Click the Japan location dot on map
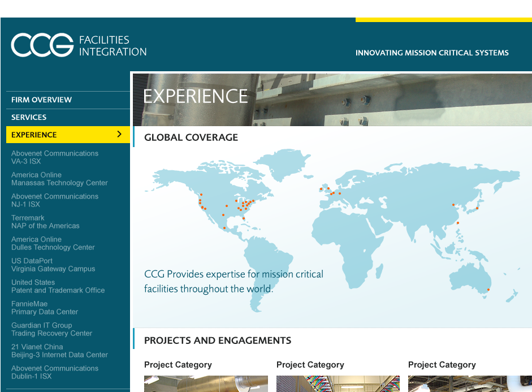Image resolution: width=532 pixels, height=392 pixels. pyautogui.click(x=477, y=208)
